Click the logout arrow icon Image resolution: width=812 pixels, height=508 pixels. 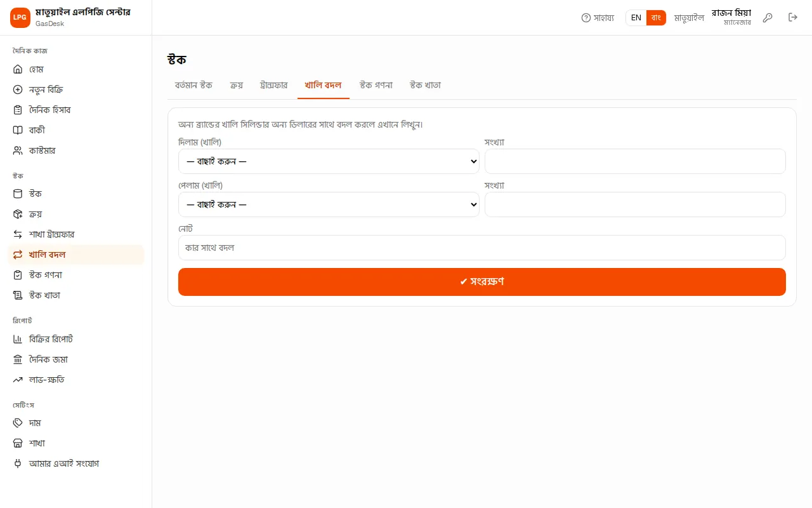pos(793,18)
